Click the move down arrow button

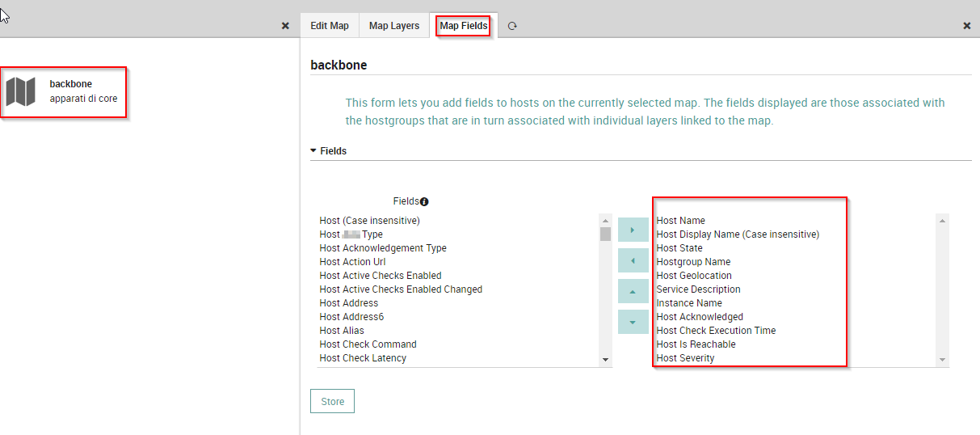pyautogui.click(x=633, y=322)
